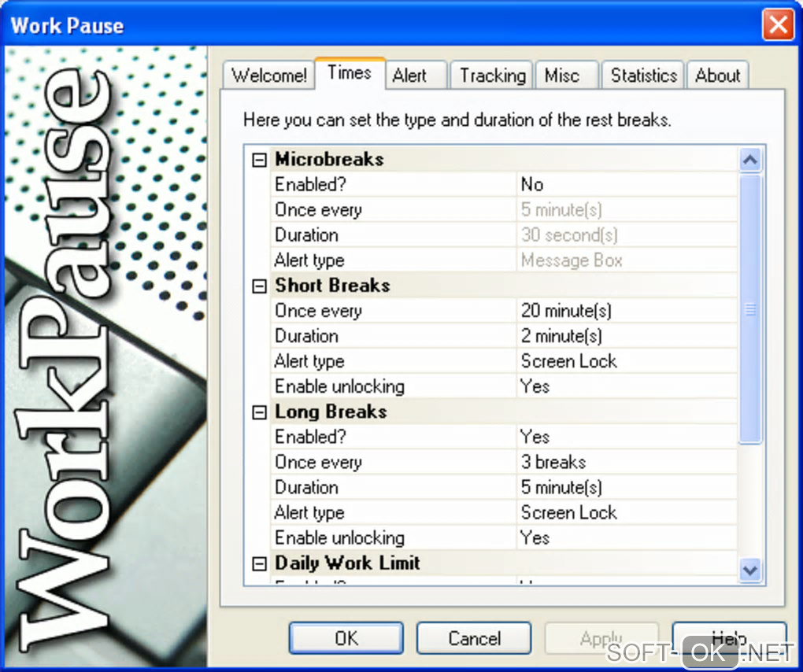Click the OK button

346,638
